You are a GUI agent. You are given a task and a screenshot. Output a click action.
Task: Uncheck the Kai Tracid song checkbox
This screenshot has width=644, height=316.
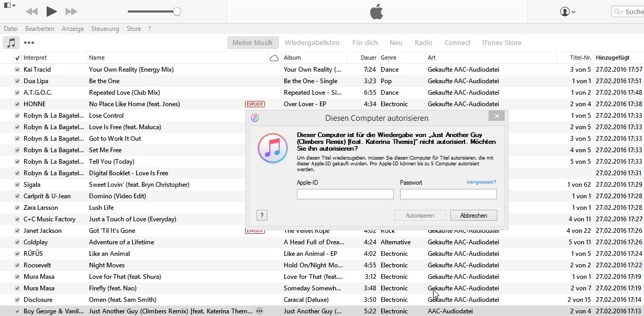tap(17, 70)
